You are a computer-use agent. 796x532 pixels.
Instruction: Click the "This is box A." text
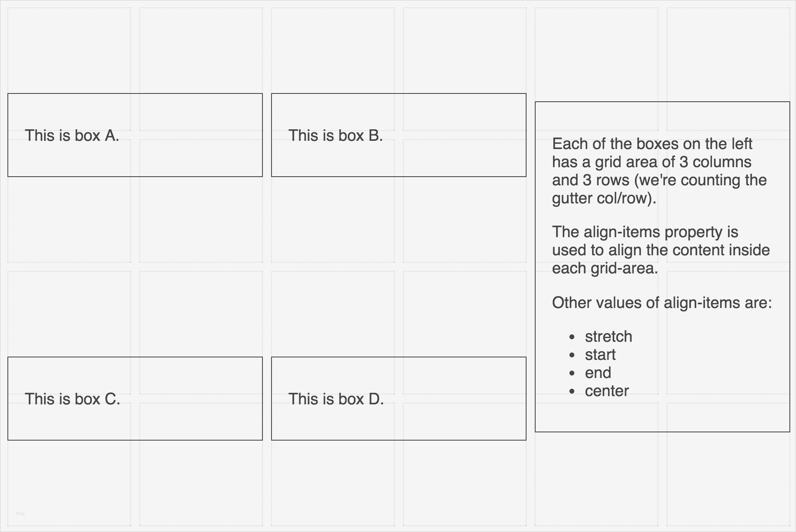[x=72, y=135]
